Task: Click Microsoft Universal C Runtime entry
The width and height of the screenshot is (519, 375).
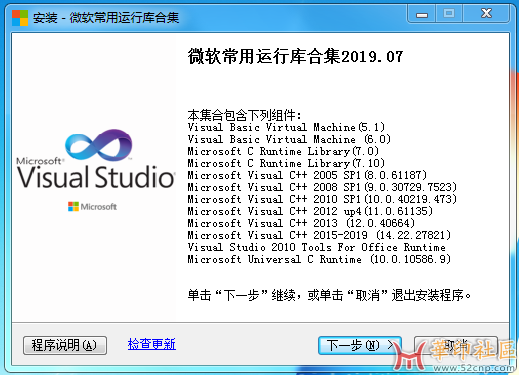Action: tap(319, 259)
